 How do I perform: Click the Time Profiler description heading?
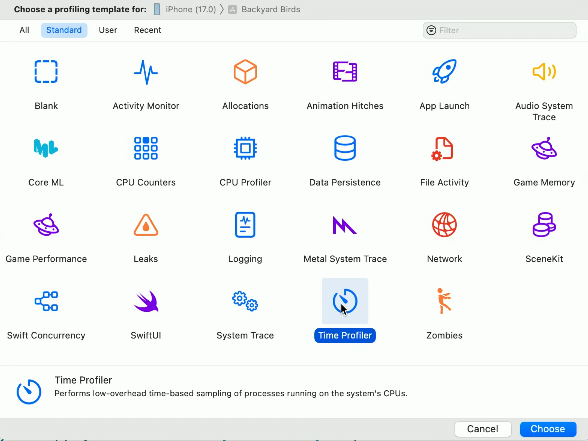83,380
